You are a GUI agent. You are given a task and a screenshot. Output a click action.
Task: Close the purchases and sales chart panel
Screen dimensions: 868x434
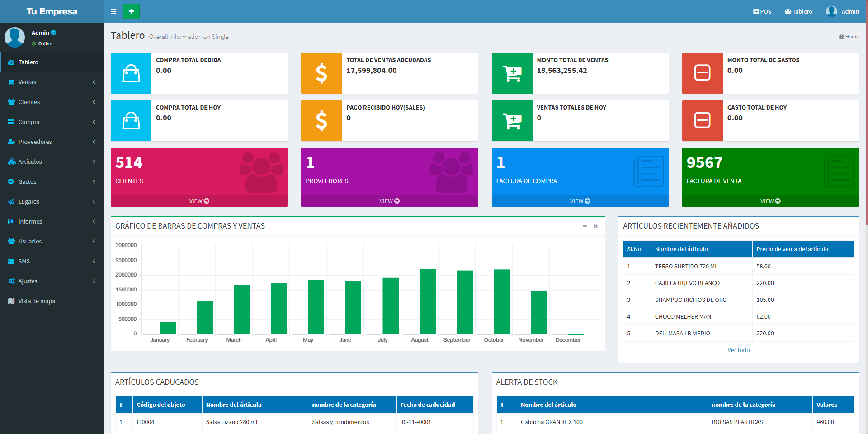coord(596,226)
